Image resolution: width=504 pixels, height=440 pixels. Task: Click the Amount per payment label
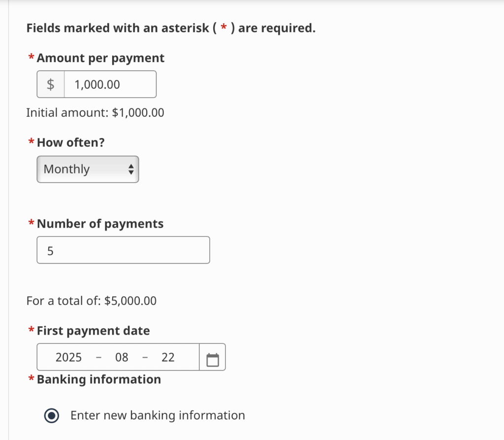click(x=100, y=58)
